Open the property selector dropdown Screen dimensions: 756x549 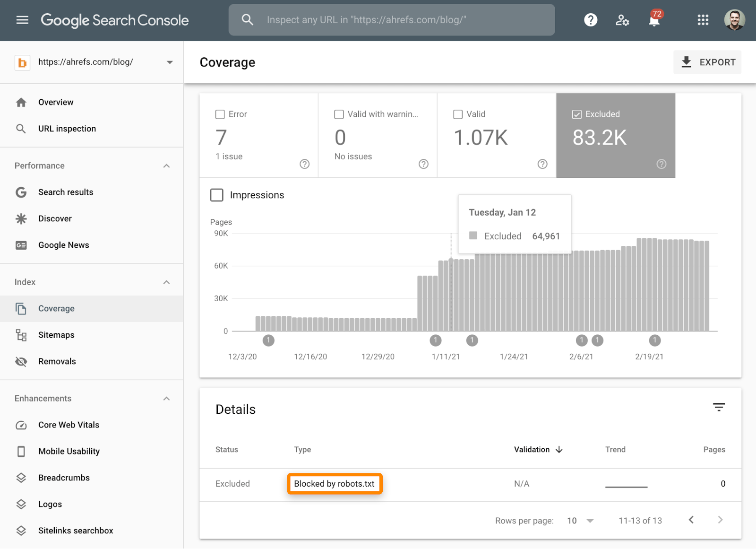(170, 62)
